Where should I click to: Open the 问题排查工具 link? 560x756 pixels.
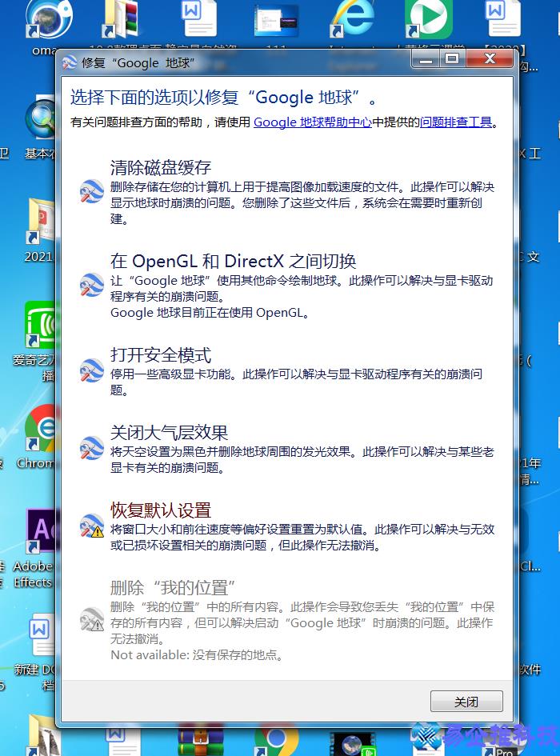[456, 122]
